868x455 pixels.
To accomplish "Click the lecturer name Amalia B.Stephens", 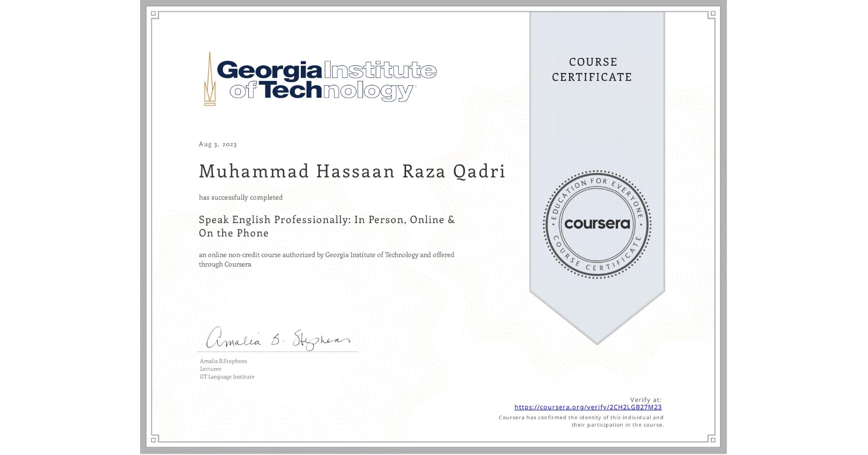I will point(223,361).
